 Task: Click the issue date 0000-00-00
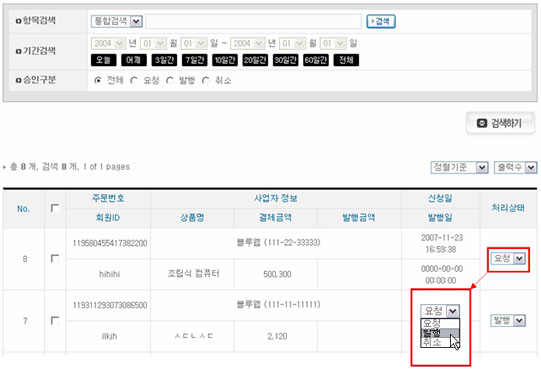tap(442, 269)
